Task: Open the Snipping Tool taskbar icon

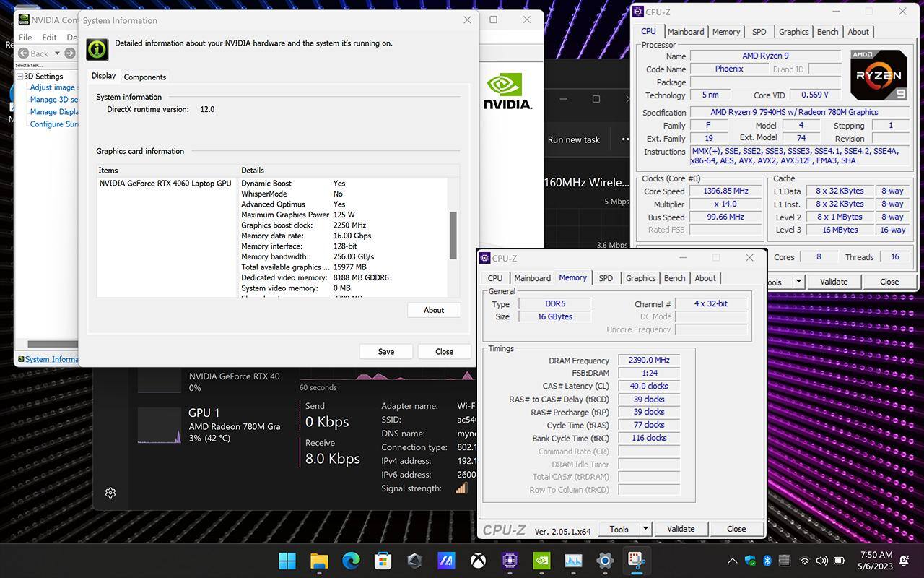Action: click(636, 561)
